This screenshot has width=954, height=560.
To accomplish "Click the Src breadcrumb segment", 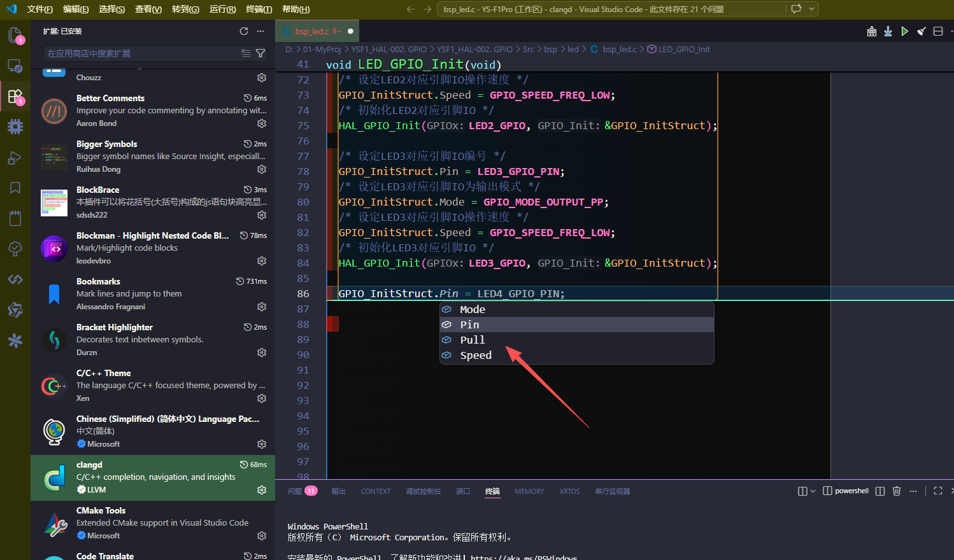I will click(x=529, y=49).
